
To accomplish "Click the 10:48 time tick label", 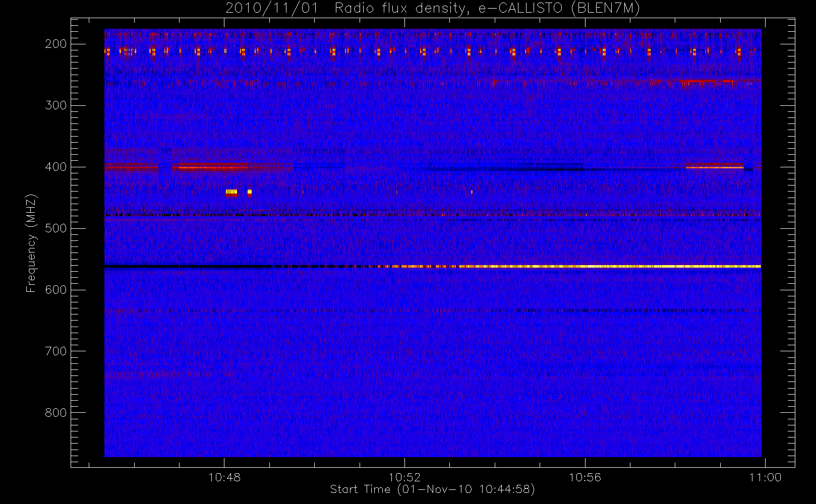I will point(224,477).
